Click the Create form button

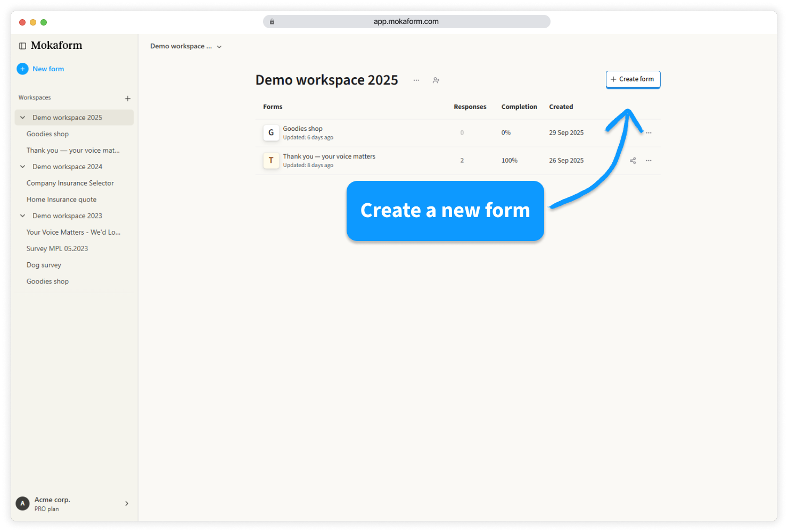633,79
